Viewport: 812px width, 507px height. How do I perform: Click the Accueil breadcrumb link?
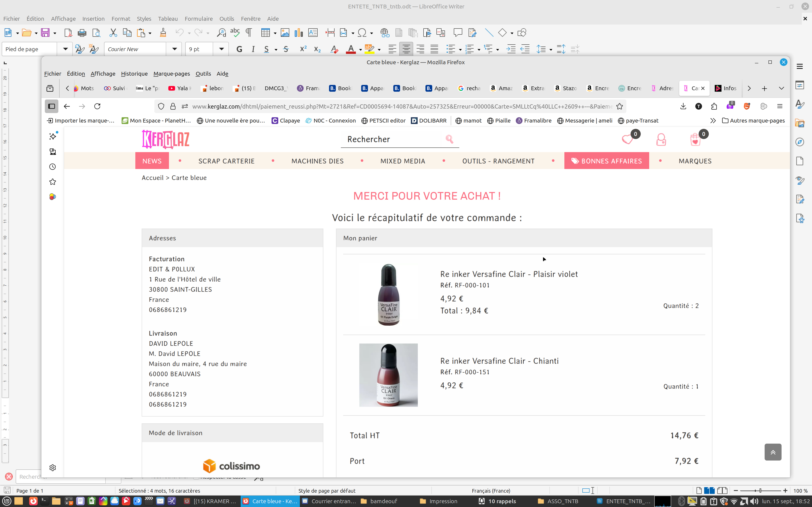[152, 178]
